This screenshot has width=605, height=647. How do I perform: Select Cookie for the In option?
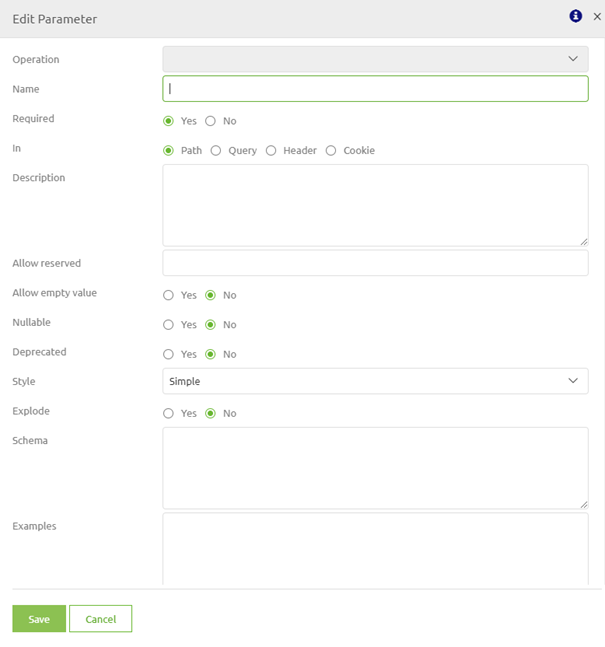point(331,151)
